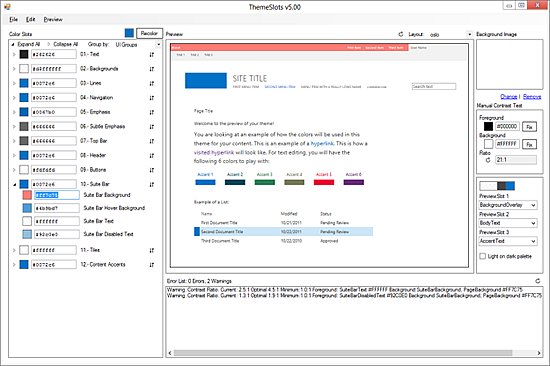
Task: Open the Preview Slot 3 AccentText dropdown
Action: pyautogui.click(x=508, y=241)
